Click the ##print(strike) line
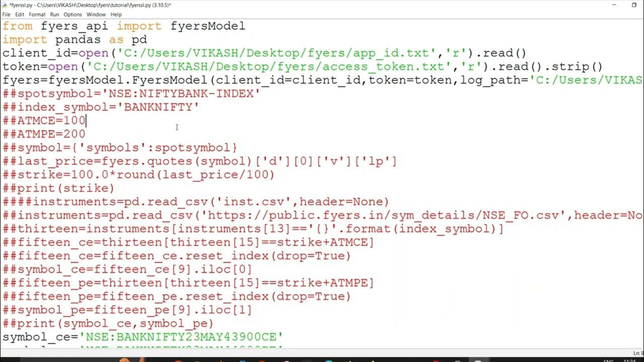Viewport: 644px width, 362px height. [58, 189]
